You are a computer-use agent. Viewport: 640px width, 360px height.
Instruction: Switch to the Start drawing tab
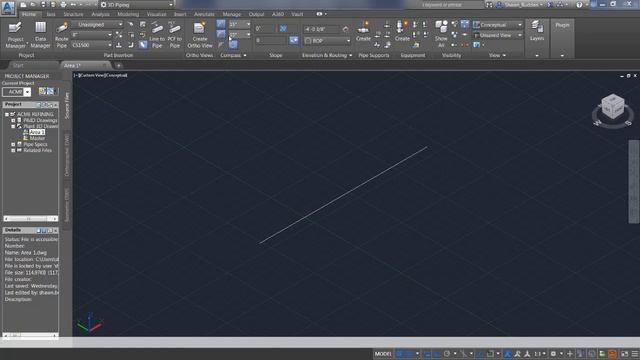tap(18, 65)
